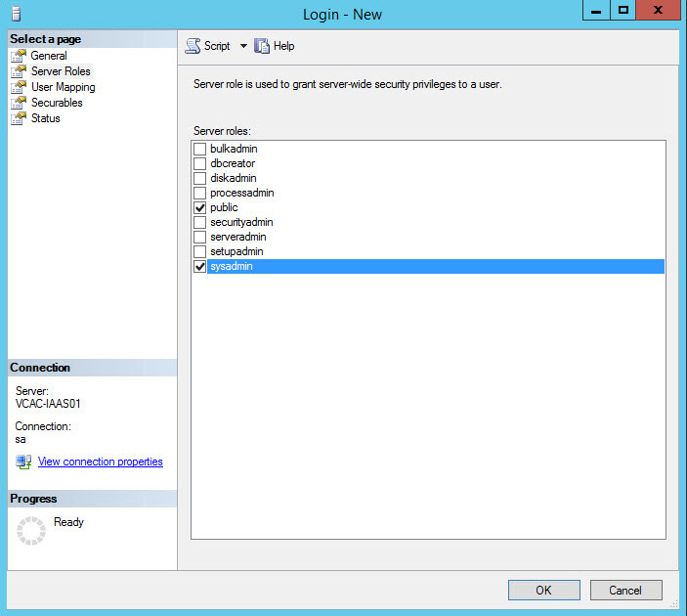Uncheck the sysadmin role checkbox

coord(199,267)
